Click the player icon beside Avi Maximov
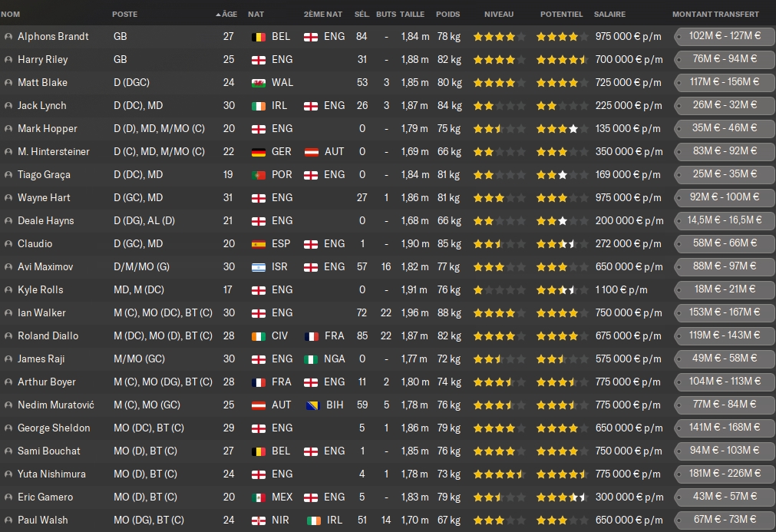The height and width of the screenshot is (532, 776). point(8,266)
